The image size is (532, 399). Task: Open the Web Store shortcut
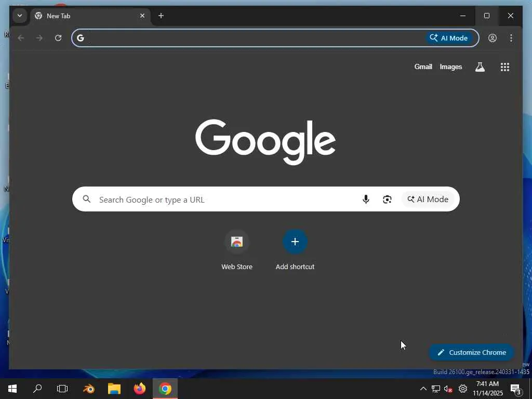[x=237, y=250]
